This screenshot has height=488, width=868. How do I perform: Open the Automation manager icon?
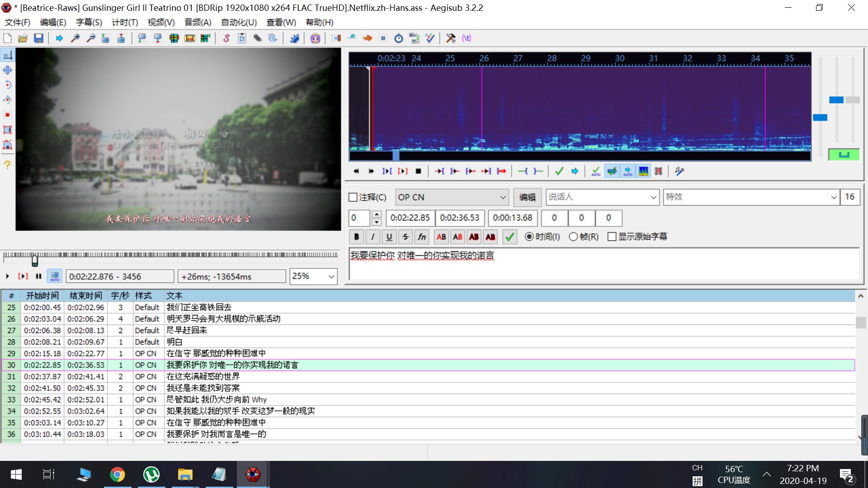coord(294,38)
